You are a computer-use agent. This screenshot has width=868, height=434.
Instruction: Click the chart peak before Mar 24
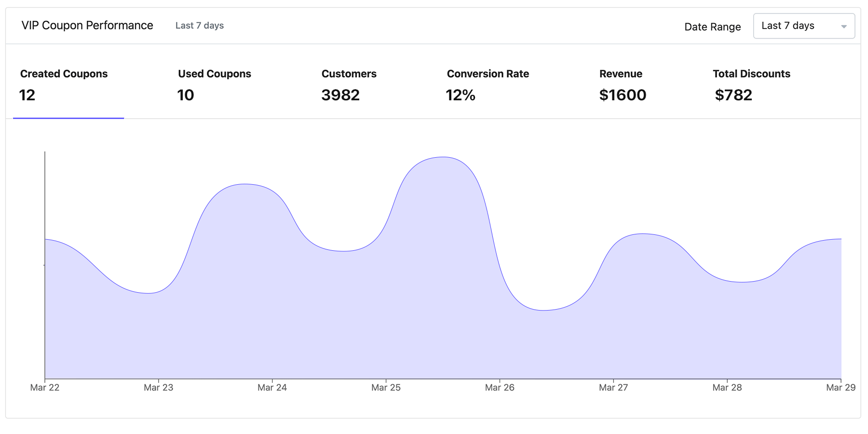(x=245, y=184)
